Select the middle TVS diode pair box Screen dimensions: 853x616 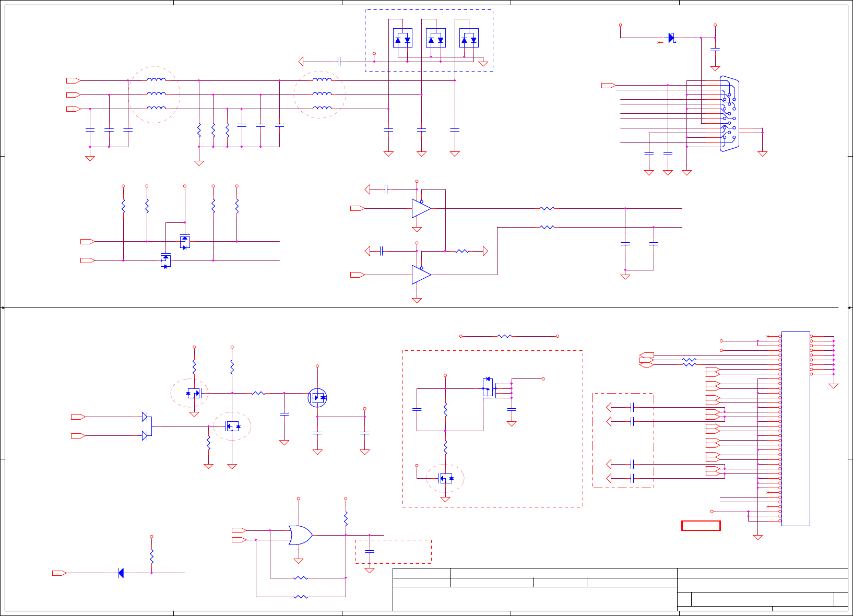436,38
